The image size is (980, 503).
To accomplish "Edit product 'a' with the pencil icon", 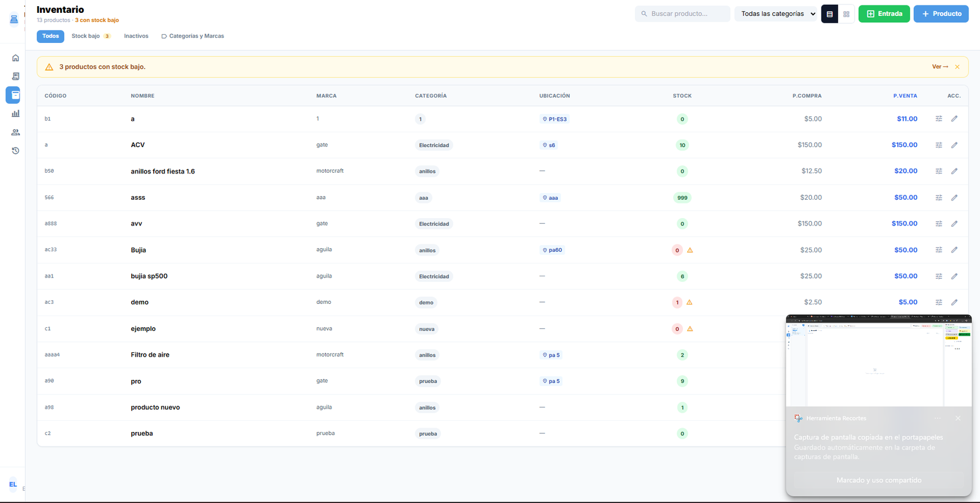I will click(954, 119).
